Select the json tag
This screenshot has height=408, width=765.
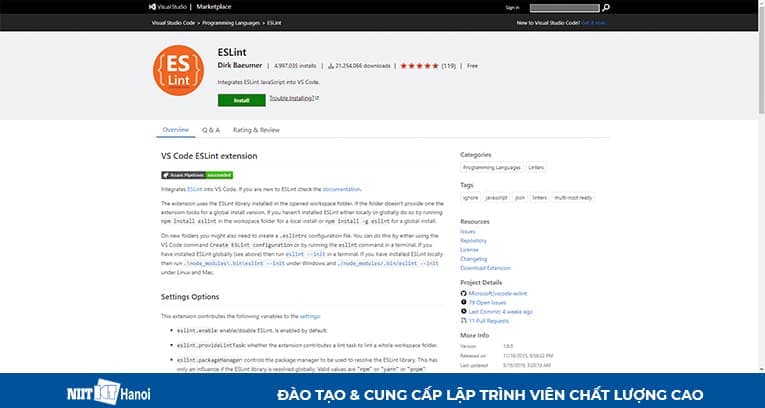520,198
